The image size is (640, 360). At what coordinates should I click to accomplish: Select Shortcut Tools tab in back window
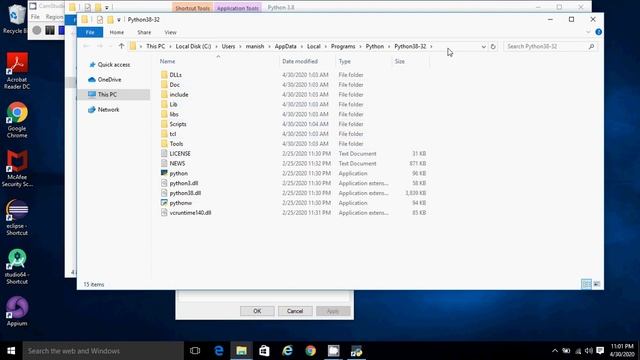192,8
